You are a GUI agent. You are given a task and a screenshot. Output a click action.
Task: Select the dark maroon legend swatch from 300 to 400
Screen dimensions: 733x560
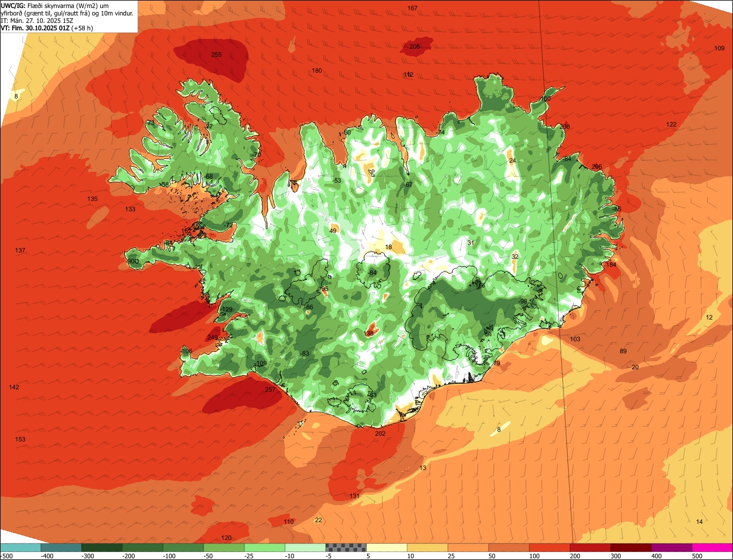[631, 547]
